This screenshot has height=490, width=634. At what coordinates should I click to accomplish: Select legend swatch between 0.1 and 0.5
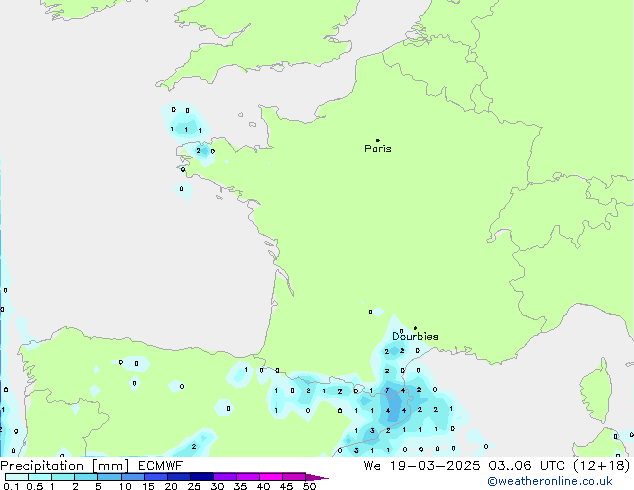tap(17, 477)
